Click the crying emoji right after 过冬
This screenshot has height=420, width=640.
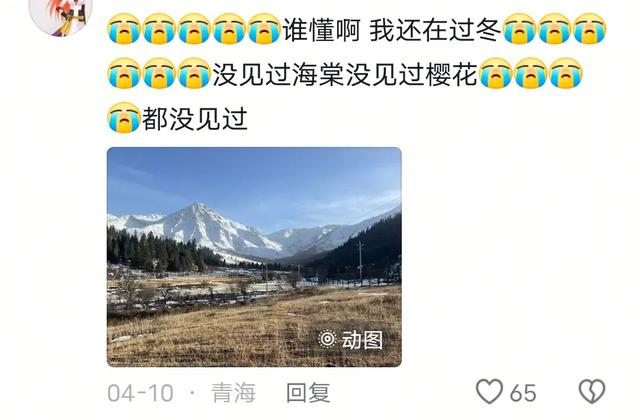pos(520,29)
